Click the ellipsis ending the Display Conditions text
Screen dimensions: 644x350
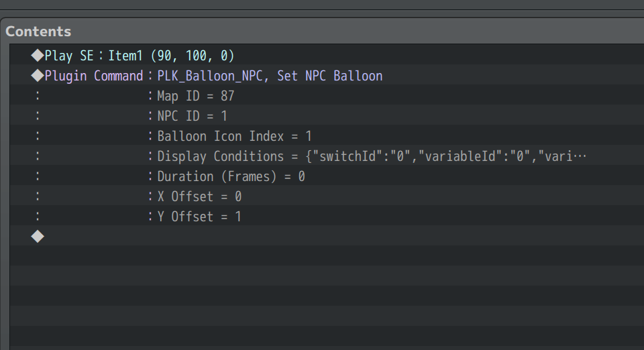click(x=581, y=156)
